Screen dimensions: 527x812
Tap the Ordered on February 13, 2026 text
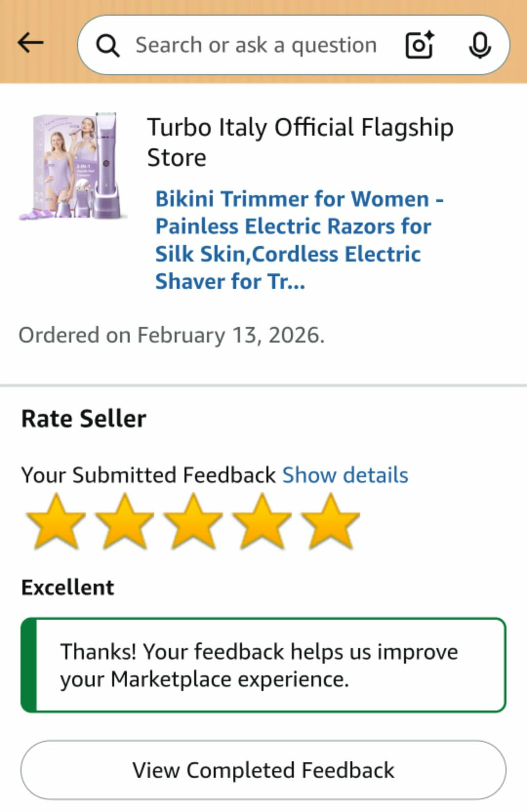tap(172, 335)
